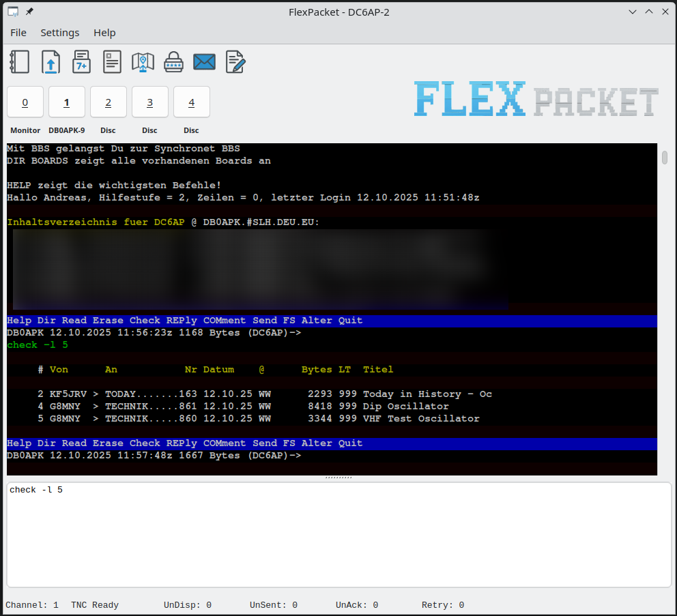Switch to channel 4 button
Viewport: 677px width, 616px height.
[192, 102]
